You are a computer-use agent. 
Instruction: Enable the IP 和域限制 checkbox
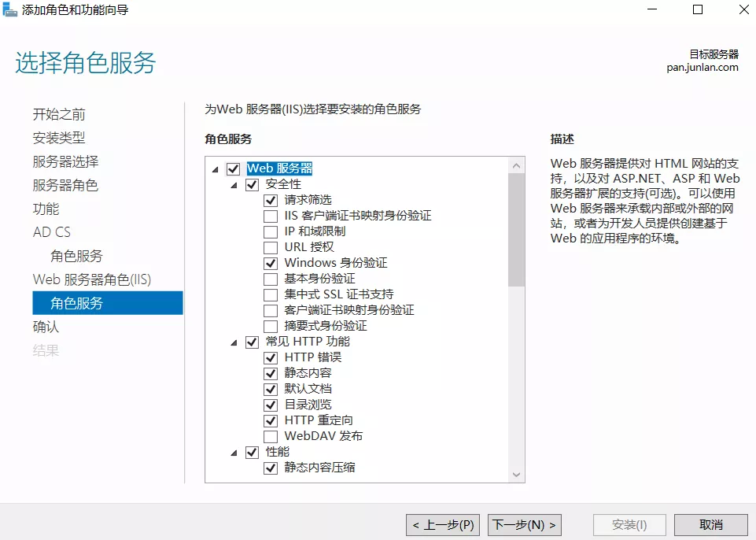[271, 231]
